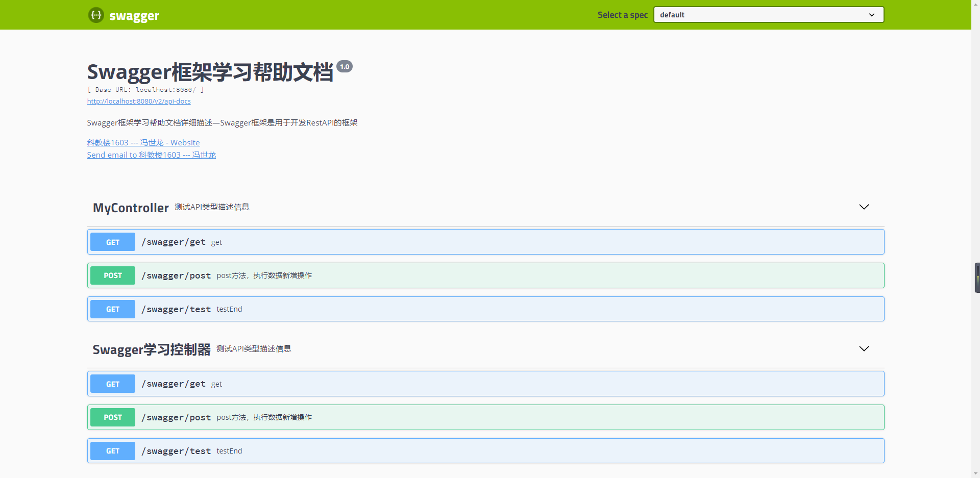The width and height of the screenshot is (980, 478).
Task: Collapse the Swagger学习控制器 section chevron
Action: tap(864, 349)
